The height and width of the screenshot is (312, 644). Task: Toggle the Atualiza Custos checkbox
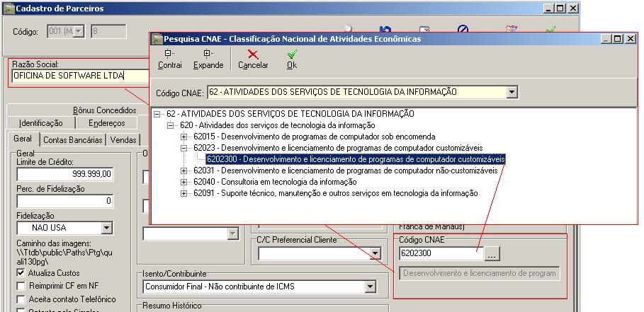pyautogui.click(x=21, y=272)
